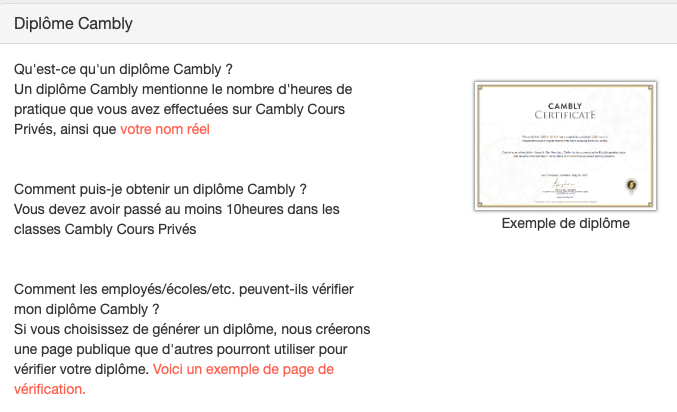Click the question 'Qu'est-ce qu'un diplôme Cambly ?'
The width and height of the screenshot is (677, 412).
point(124,69)
